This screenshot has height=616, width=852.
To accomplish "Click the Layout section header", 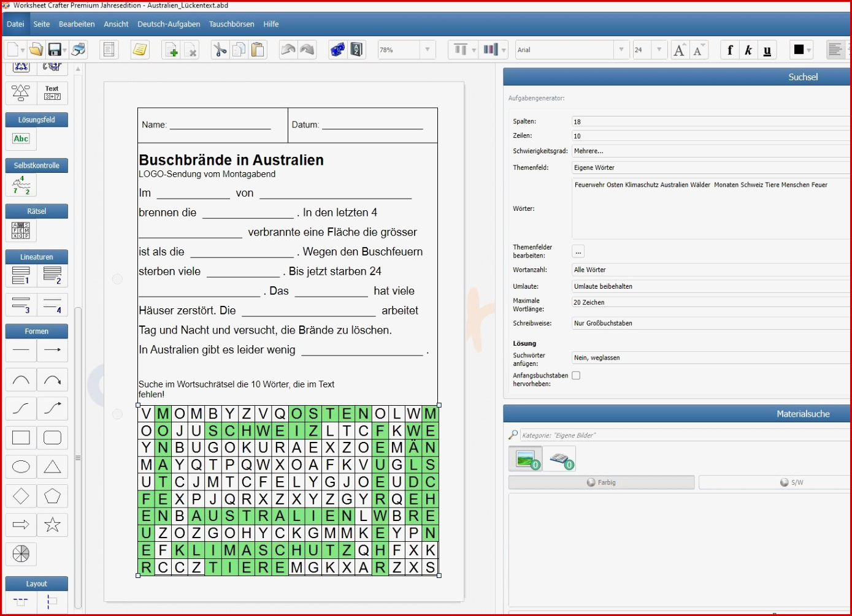I will point(37,584).
